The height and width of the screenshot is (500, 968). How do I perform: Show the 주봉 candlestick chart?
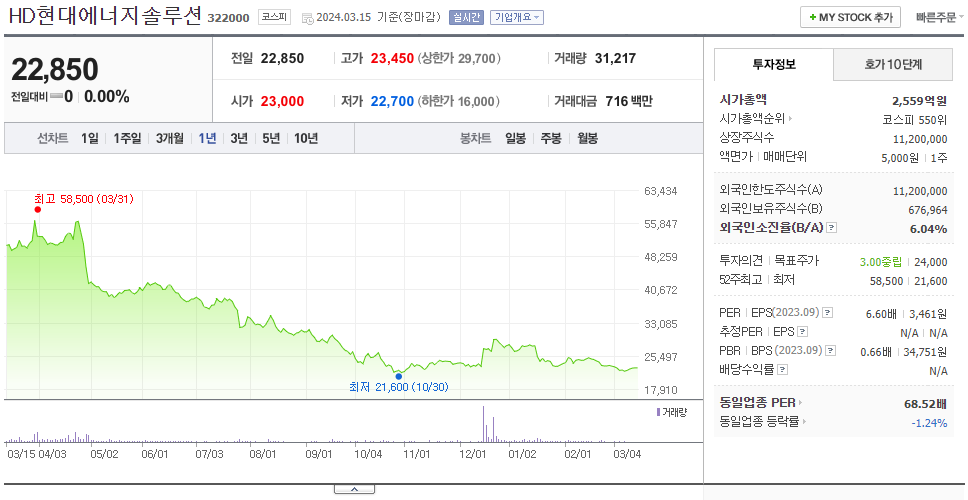pyautogui.click(x=551, y=138)
